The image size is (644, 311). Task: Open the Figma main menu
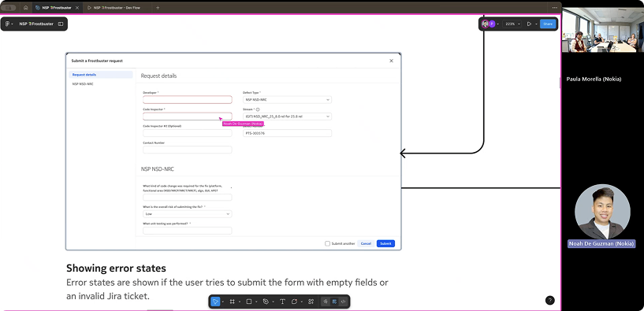tap(9, 24)
